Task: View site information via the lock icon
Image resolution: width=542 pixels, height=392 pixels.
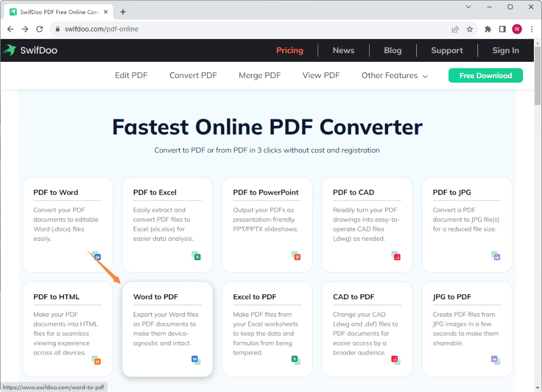Action: [x=57, y=29]
